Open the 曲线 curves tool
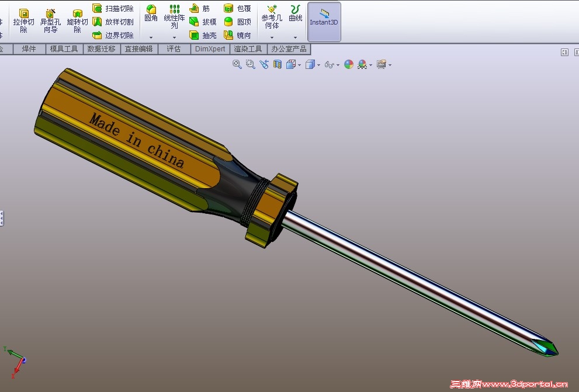The width and height of the screenshot is (579, 392). click(296, 13)
